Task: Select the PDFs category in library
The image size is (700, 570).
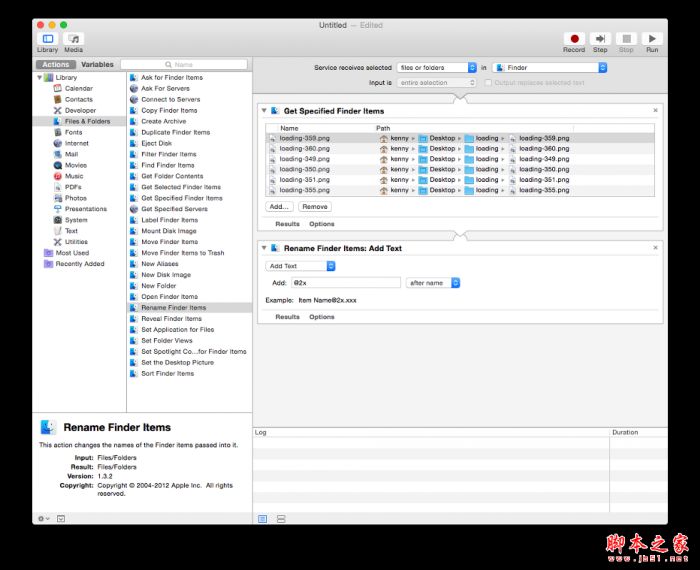Action: pos(73,187)
